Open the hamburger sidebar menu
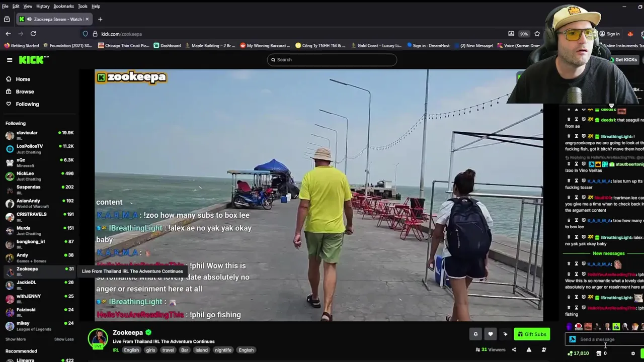Screen dimensions: 644x362 (10, 60)
